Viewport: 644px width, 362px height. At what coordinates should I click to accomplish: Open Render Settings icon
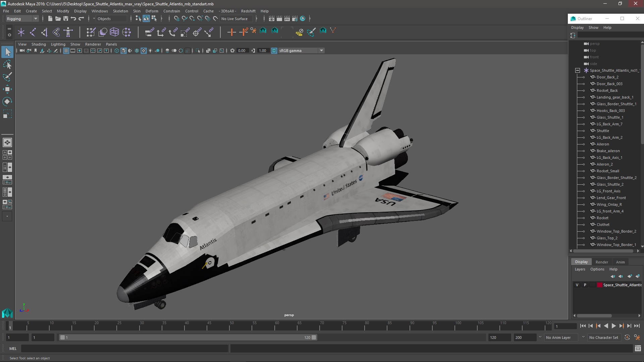(x=295, y=19)
